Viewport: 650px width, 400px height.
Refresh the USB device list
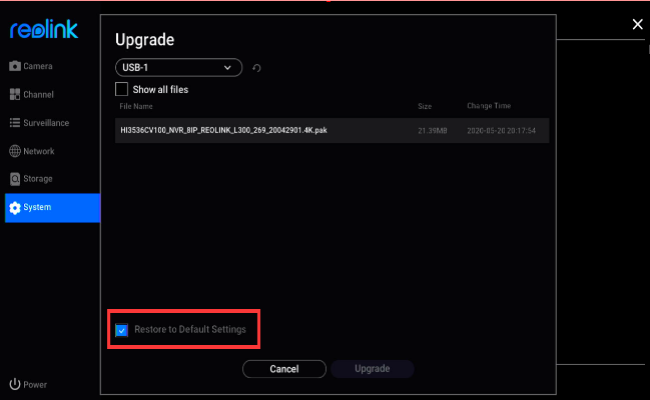(257, 68)
